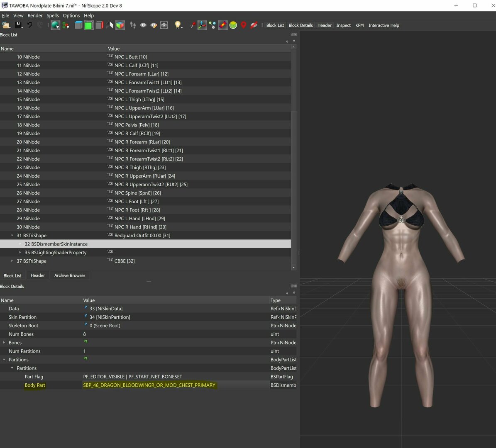Expand the Bones row in Block Details
Screen dimensions: 496x448
pyautogui.click(x=4, y=343)
